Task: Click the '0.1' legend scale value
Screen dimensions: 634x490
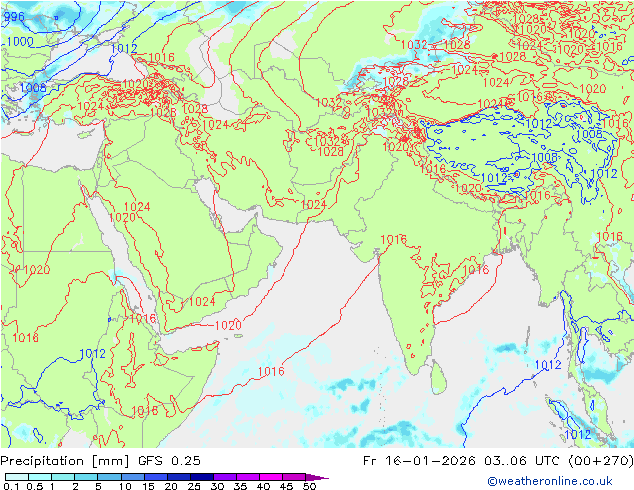Action: (11, 486)
